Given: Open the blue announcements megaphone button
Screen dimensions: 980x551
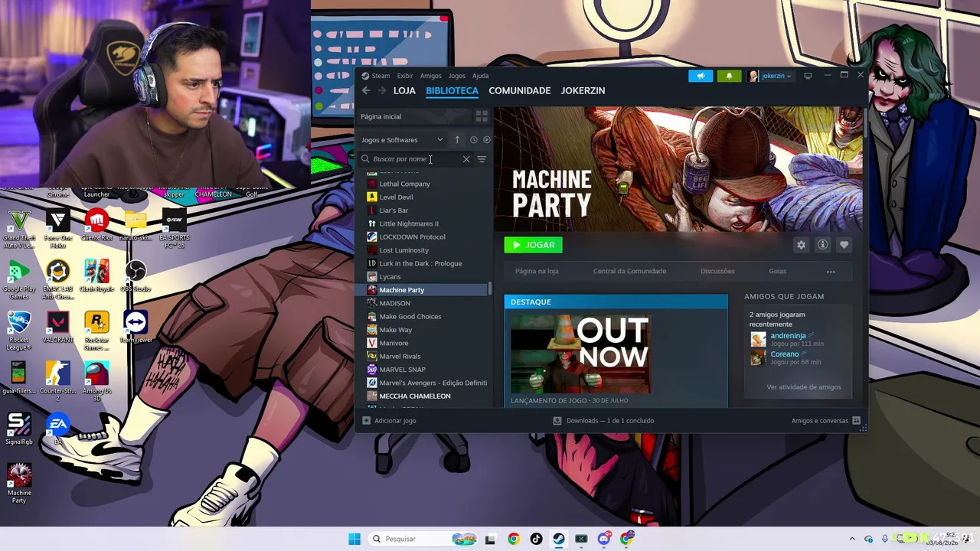Looking at the screenshot, I should 701,76.
